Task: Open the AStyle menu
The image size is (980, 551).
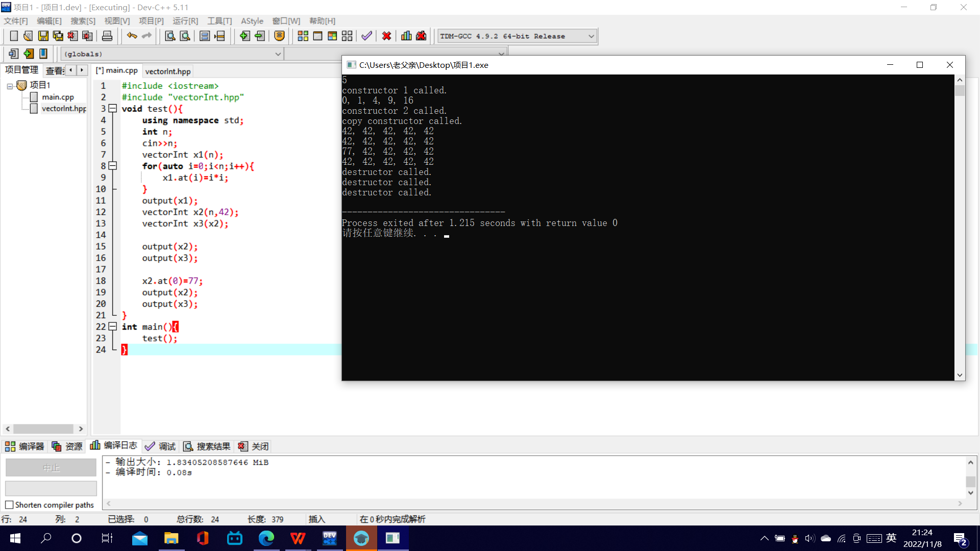Action: point(252,21)
